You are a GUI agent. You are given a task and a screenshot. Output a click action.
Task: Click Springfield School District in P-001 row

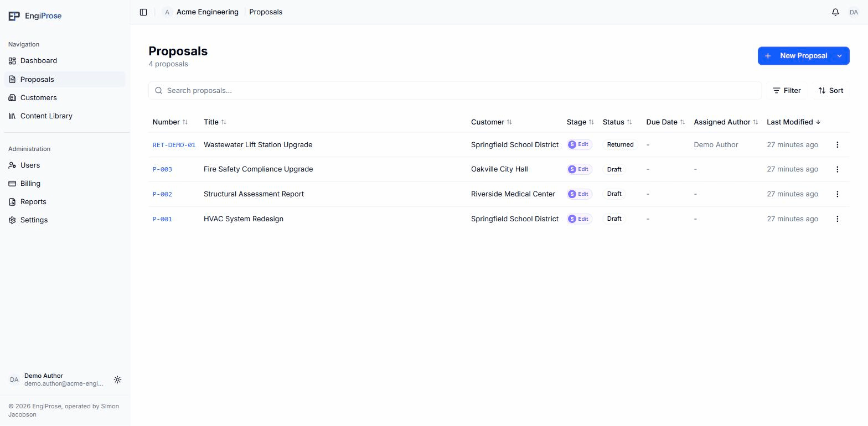[x=515, y=219]
